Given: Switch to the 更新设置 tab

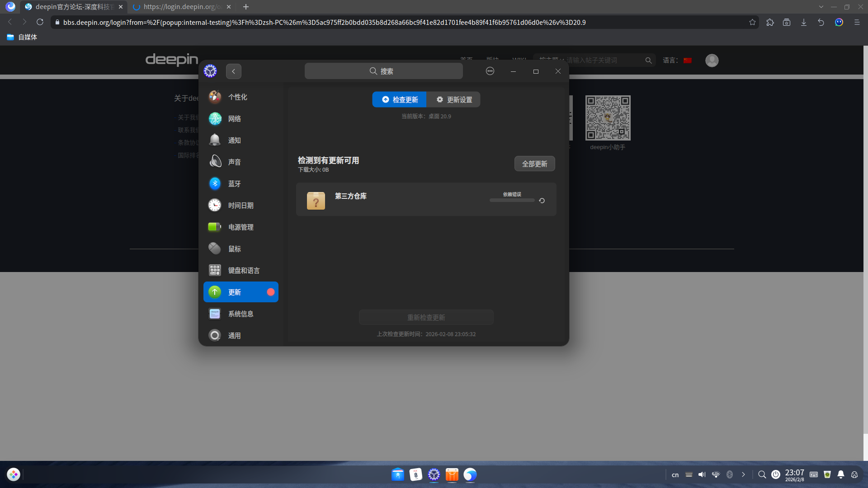Looking at the screenshot, I should point(454,100).
